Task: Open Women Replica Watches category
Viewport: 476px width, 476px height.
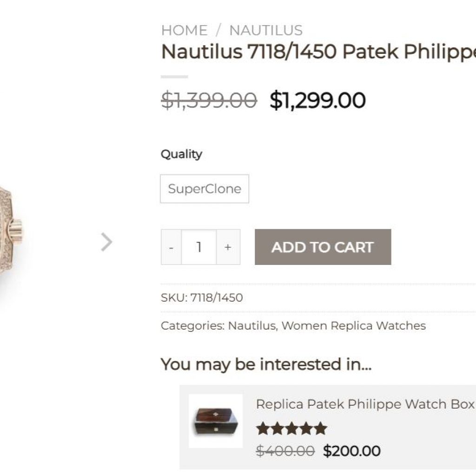Action: (354, 325)
